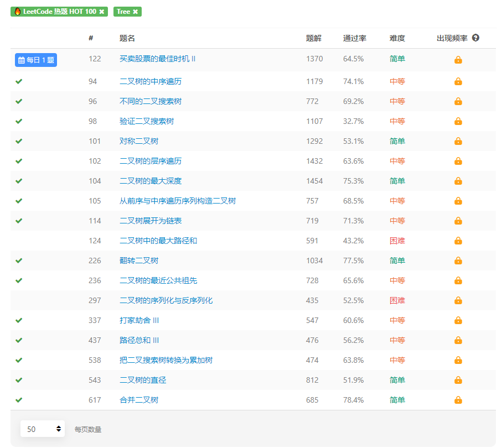Image resolution: width=502 pixels, height=448 pixels.
Task: Click lock icon for 合并二叉树
Action: click(458, 400)
